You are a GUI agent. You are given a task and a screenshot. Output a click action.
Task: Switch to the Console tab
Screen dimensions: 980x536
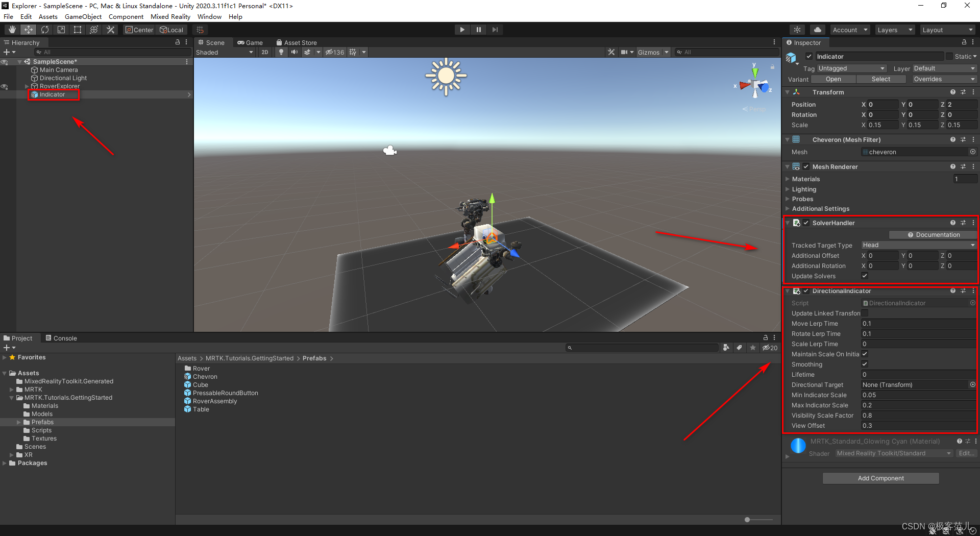click(61, 338)
